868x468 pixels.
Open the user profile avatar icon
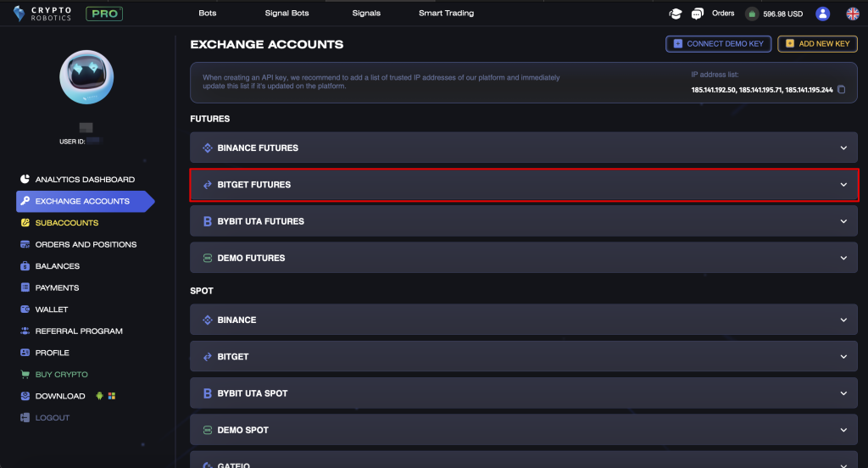[822, 14]
